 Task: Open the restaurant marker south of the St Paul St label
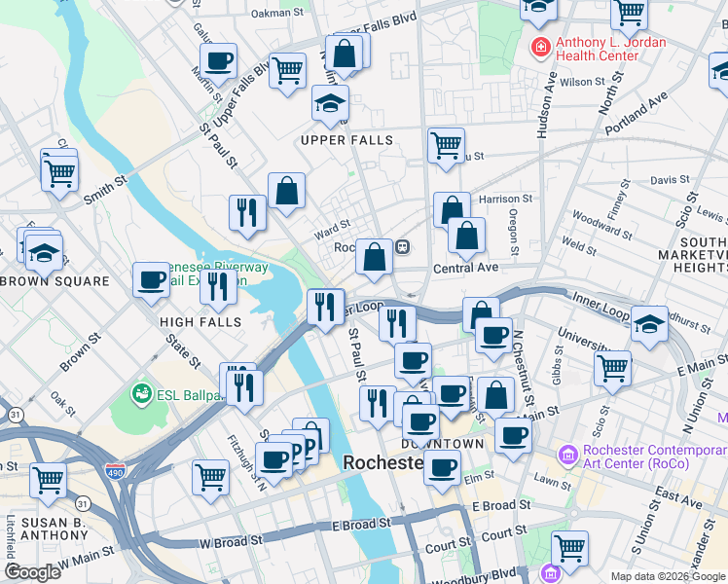tap(377, 404)
